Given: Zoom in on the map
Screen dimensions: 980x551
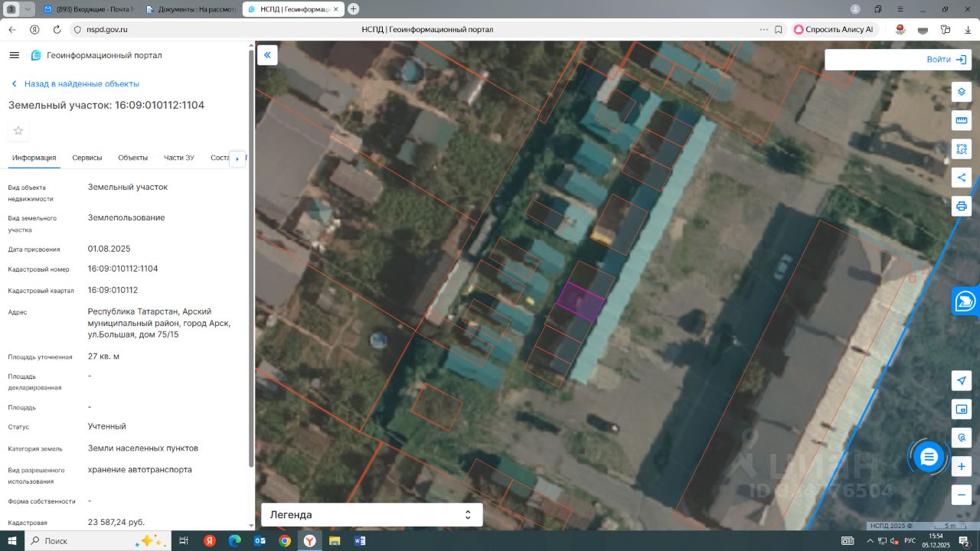Looking at the screenshot, I should (x=962, y=466).
